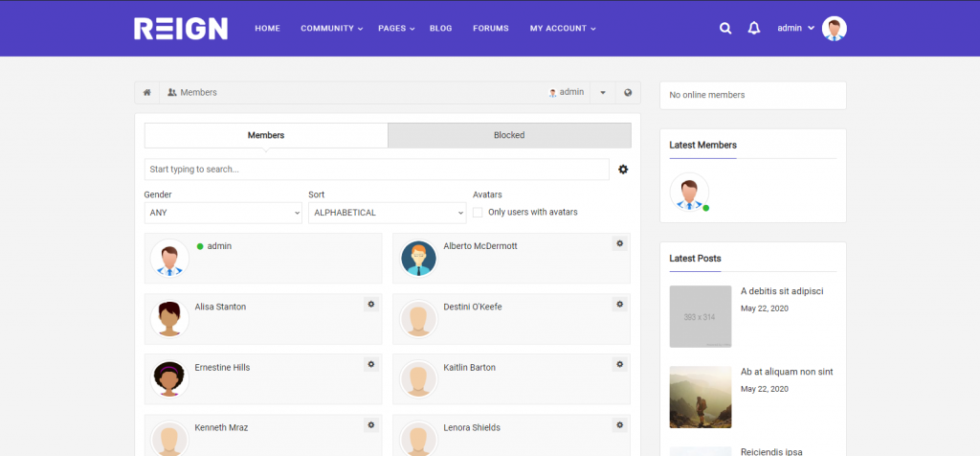Click admin's avatar in members list
980x456 pixels.
pos(169,259)
